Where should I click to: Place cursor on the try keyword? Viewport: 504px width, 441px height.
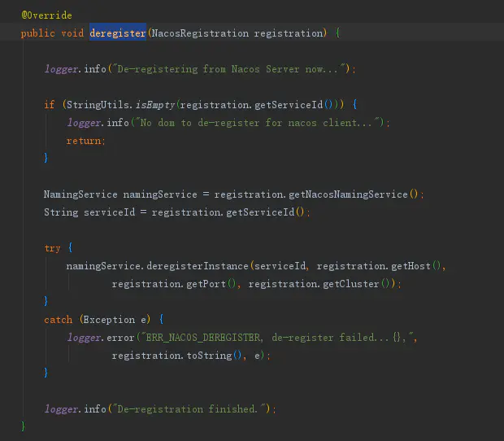pyautogui.click(x=52, y=248)
